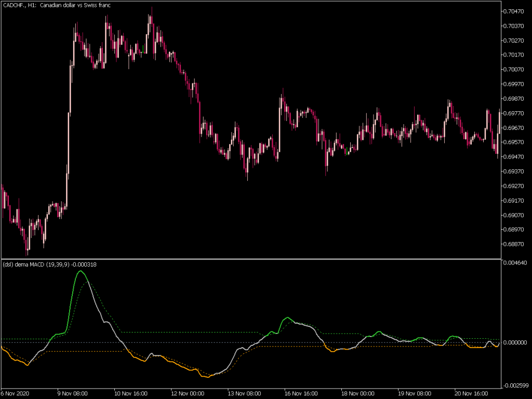This screenshot has height=399, width=532.
Task: Click the 0.70470 price axis label
Action: coord(515,11)
